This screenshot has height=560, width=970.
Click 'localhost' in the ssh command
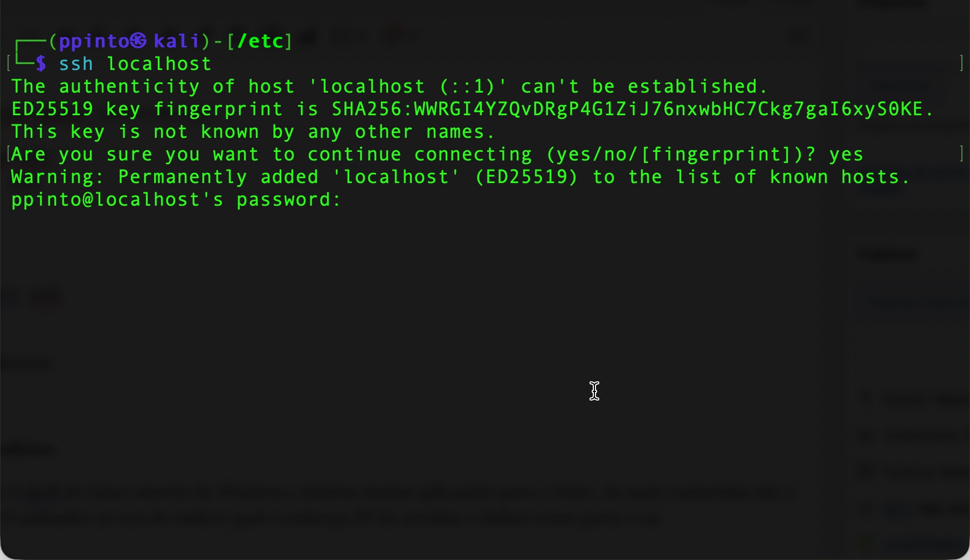[159, 64]
